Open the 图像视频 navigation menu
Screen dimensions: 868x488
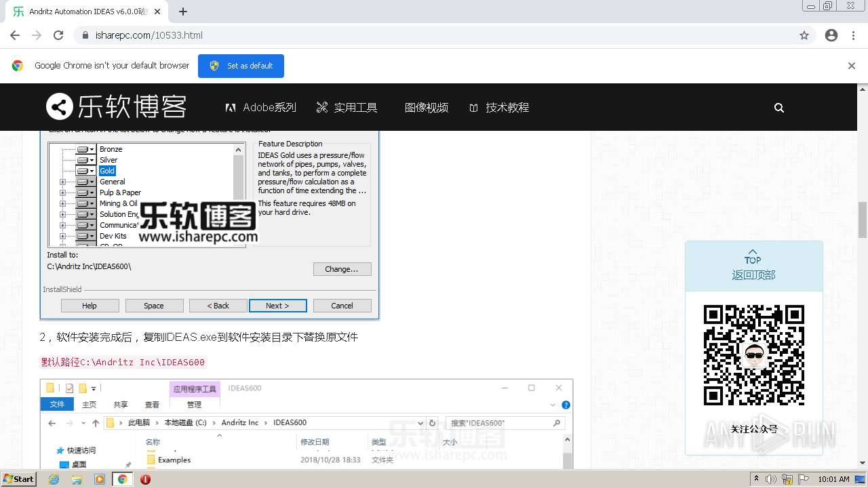point(427,107)
